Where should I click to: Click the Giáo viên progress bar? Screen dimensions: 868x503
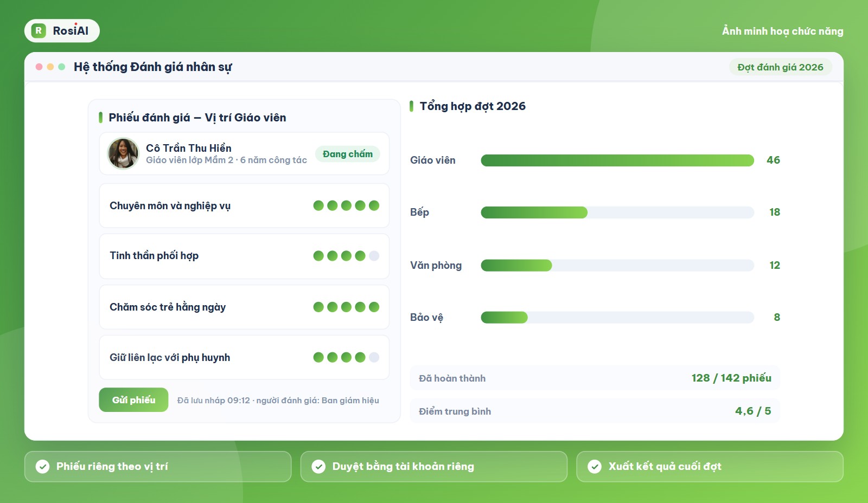tap(617, 160)
